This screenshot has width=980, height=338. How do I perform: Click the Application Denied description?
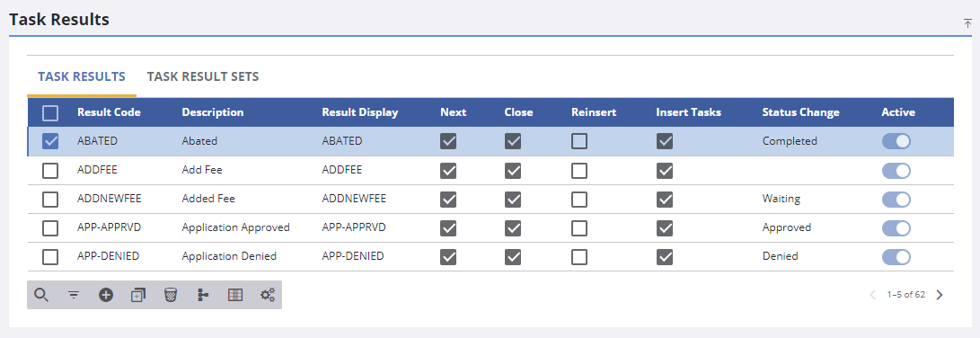coord(229,256)
